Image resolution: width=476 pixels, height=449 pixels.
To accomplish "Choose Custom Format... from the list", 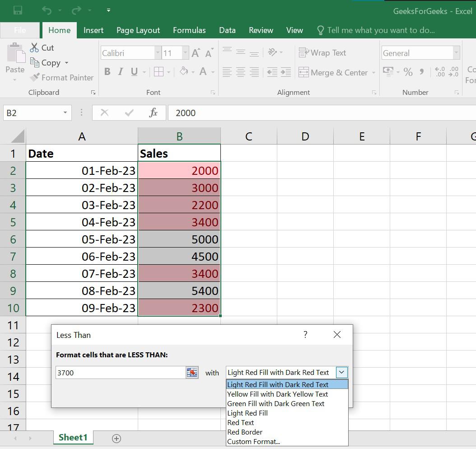I will [x=253, y=441].
